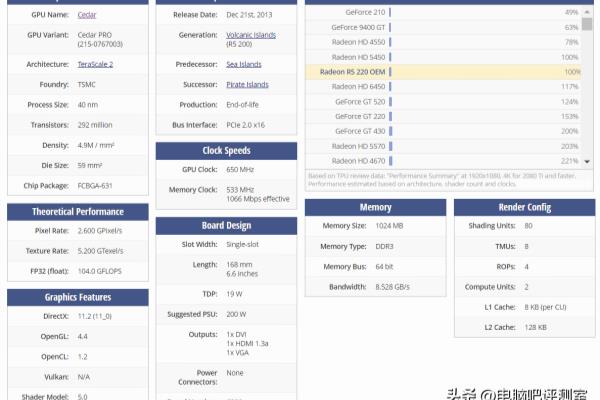Viewport: 600px width, 400px height.
Task: Click the 104.0 GFLOPS FP32 value
Action: tap(99, 271)
